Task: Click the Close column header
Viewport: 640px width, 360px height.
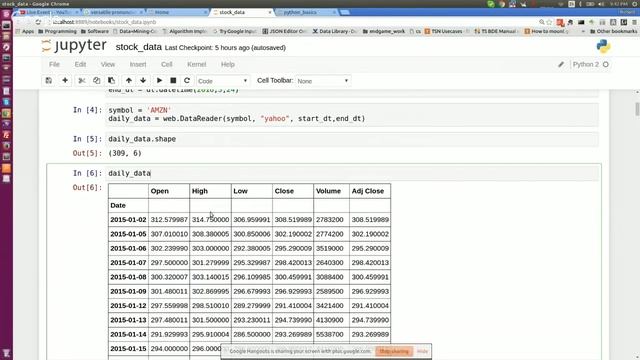Action: coord(284,191)
